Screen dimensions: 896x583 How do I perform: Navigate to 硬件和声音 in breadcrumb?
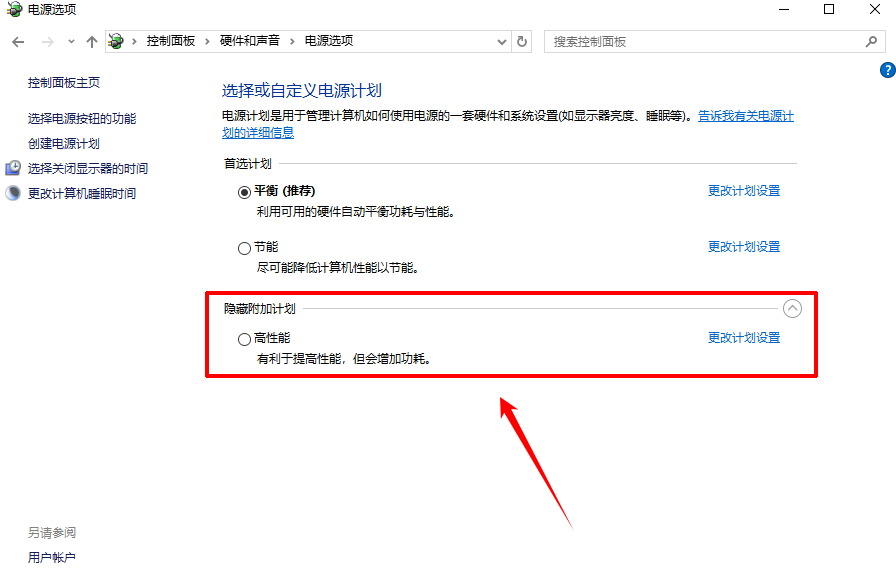tap(250, 41)
